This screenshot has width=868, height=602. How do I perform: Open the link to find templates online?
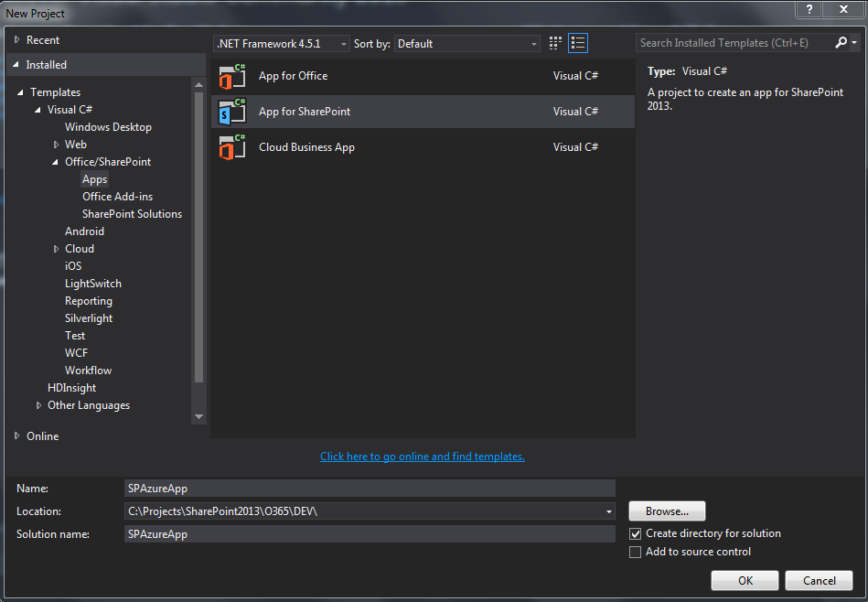[422, 457]
